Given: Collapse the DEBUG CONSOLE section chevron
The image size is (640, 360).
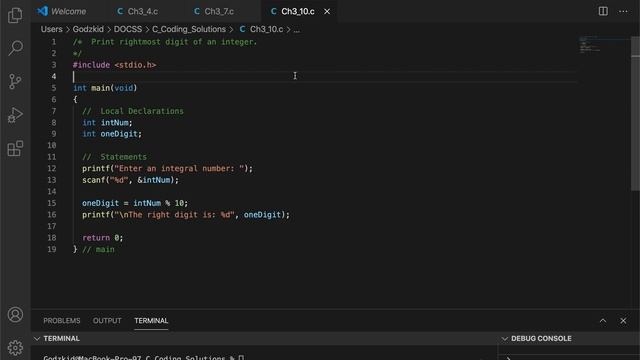Looking at the screenshot, I should (x=504, y=338).
